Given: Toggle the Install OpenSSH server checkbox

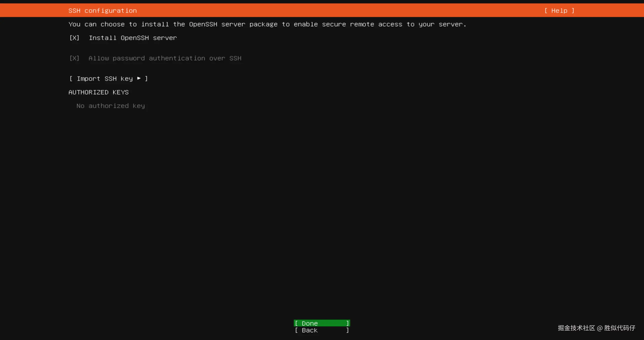Looking at the screenshot, I should pyautogui.click(x=74, y=38).
